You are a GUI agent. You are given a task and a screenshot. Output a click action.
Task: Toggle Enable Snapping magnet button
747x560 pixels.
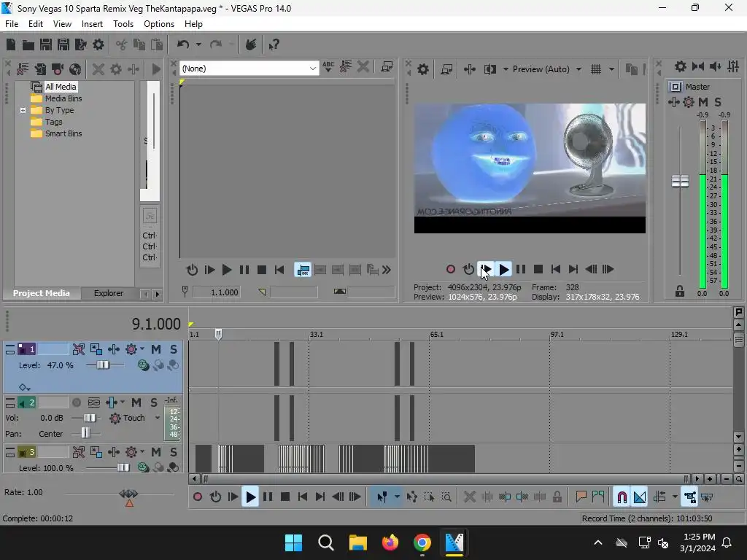pyautogui.click(x=622, y=497)
